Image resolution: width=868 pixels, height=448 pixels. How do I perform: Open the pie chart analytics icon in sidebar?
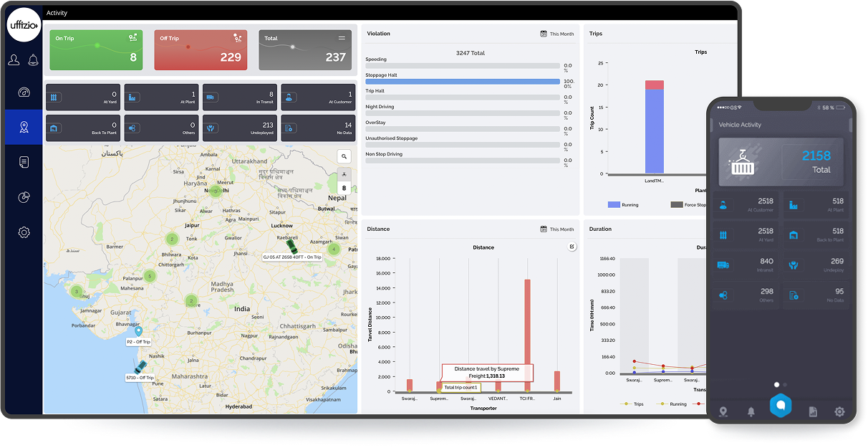click(x=24, y=197)
